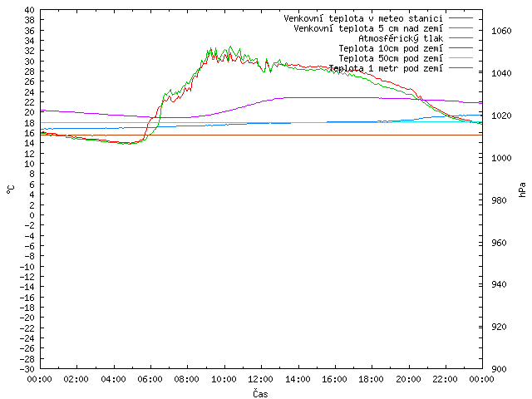Click the right axis value '900'
This screenshot has height=399, width=532.
click(499, 369)
